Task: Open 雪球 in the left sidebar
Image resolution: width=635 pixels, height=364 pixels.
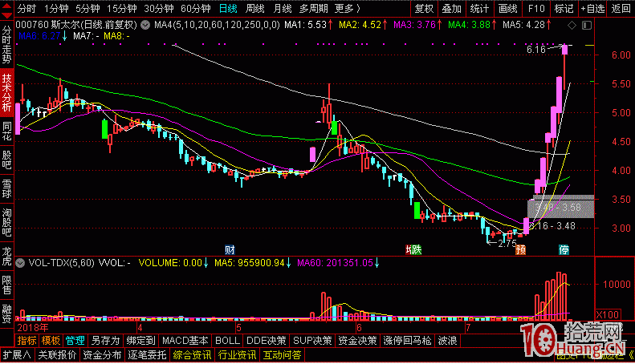Action: coord(7,188)
